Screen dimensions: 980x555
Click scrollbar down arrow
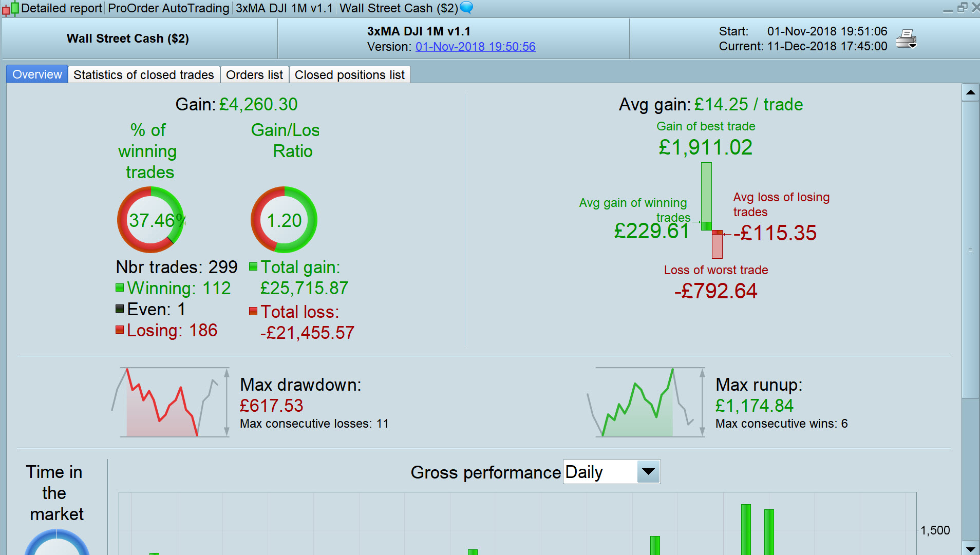(x=970, y=548)
